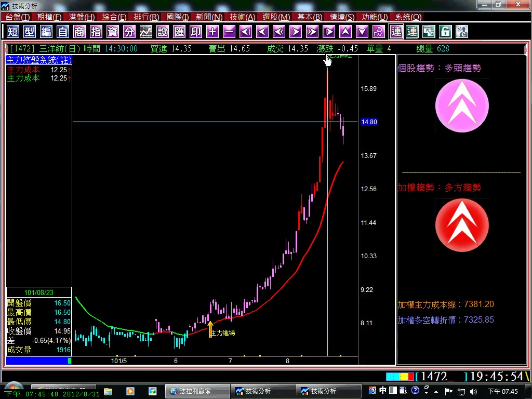Click the 自 toolbar icon

tap(63, 32)
